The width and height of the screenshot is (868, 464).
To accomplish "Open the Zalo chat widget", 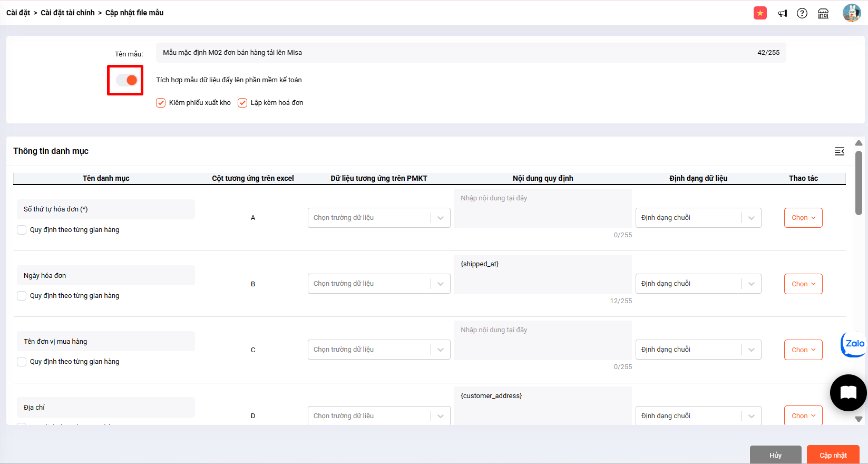I will coord(853,344).
